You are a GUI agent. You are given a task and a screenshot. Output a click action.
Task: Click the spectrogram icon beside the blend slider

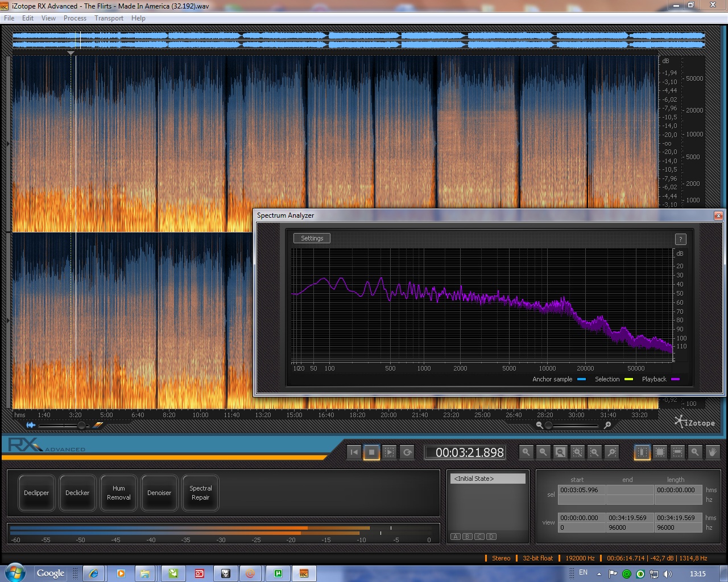(98, 425)
